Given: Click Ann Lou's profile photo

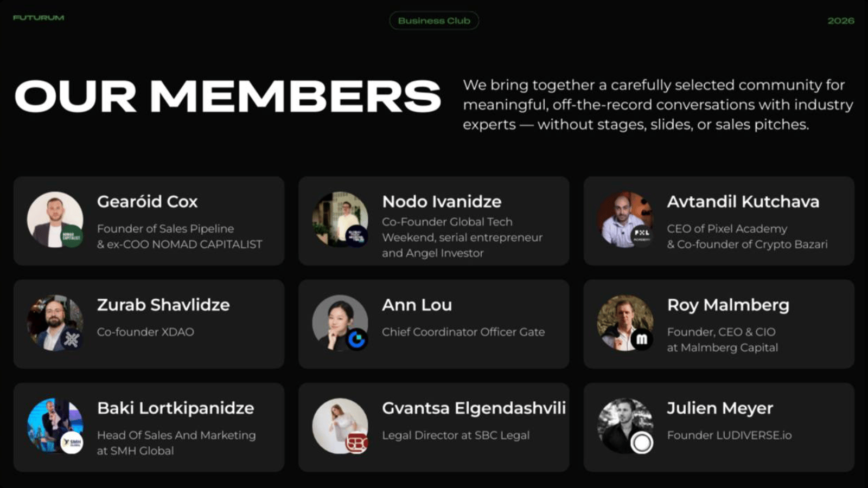Looking at the screenshot, I should 336,320.
